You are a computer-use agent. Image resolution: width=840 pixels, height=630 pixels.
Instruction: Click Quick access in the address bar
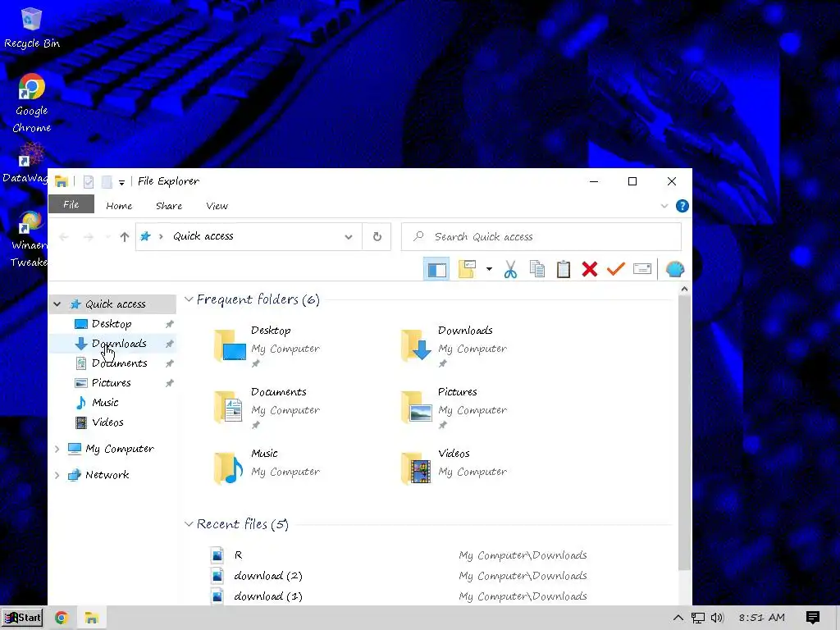pyautogui.click(x=203, y=236)
